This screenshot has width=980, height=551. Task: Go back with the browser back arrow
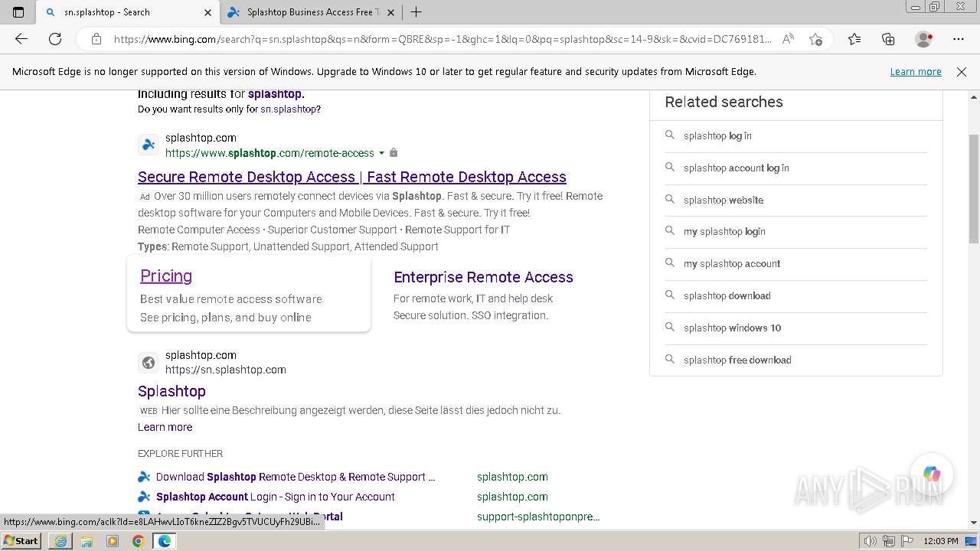pos(21,39)
